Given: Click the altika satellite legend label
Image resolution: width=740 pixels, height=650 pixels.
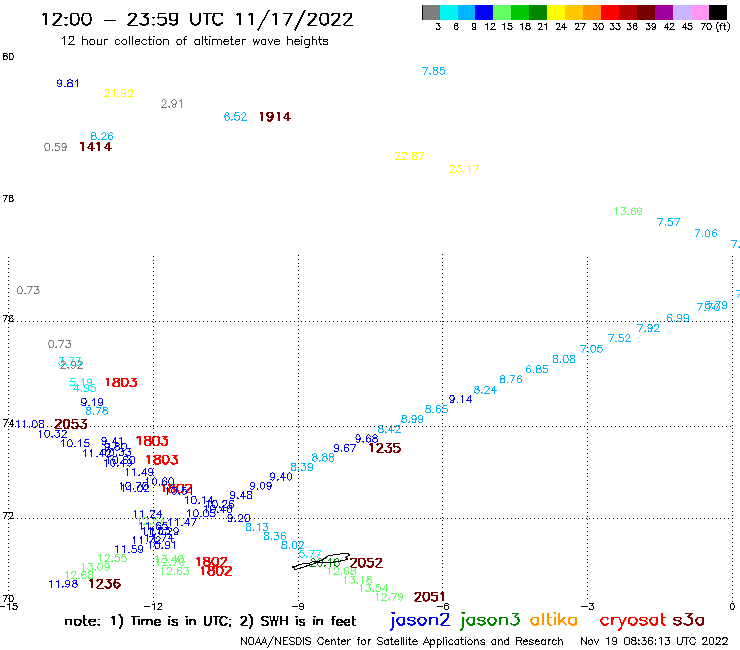Looking at the screenshot, I should [x=554, y=620].
